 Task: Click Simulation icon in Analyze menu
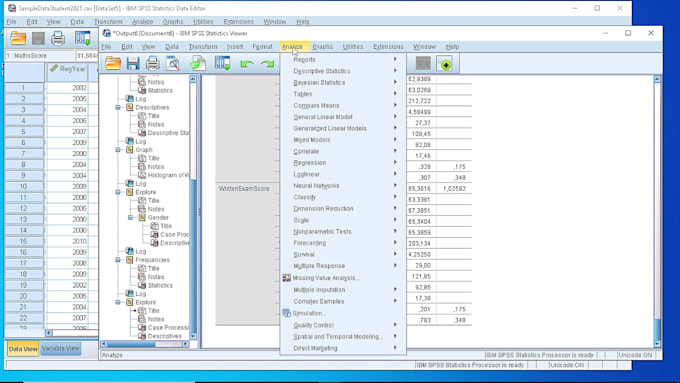click(287, 313)
